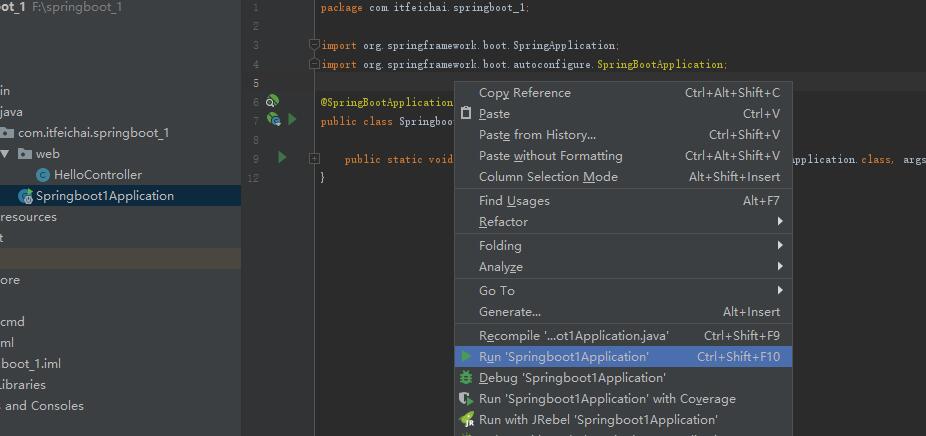Select HelloController in project tree
The width and height of the screenshot is (926, 436).
pos(97,175)
